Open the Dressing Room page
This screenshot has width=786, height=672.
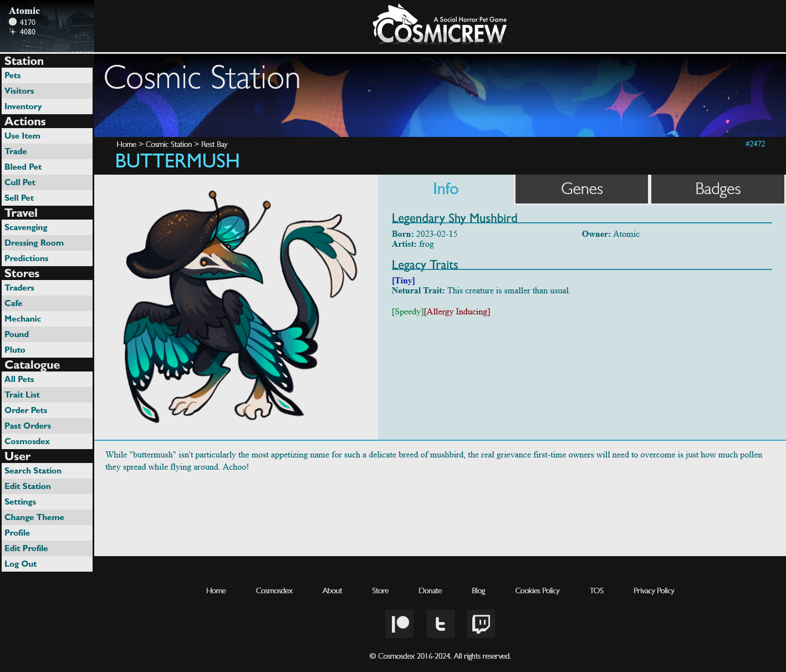tap(34, 243)
